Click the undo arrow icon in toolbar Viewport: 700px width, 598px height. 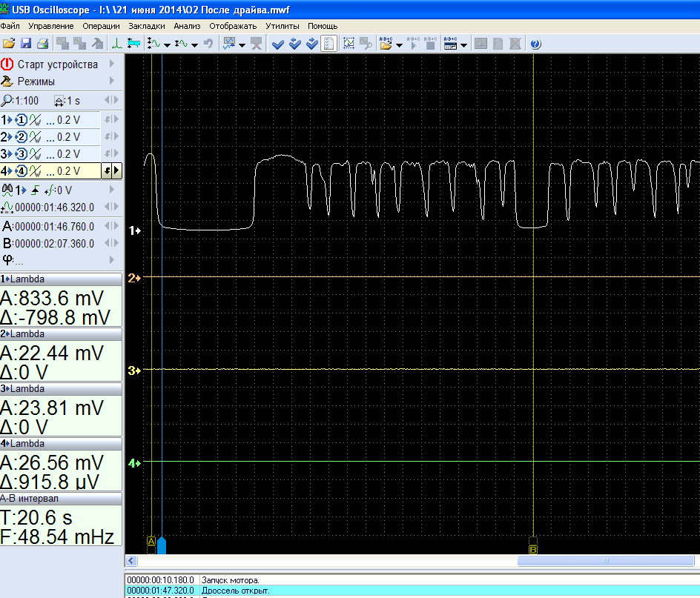[209, 44]
